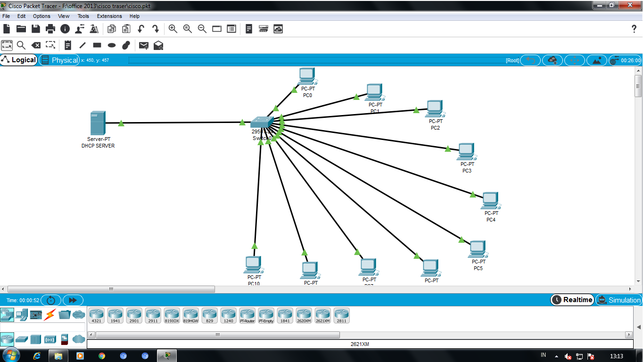644x362 pixels.
Task: Open the Help menu
Action: [x=134, y=16]
